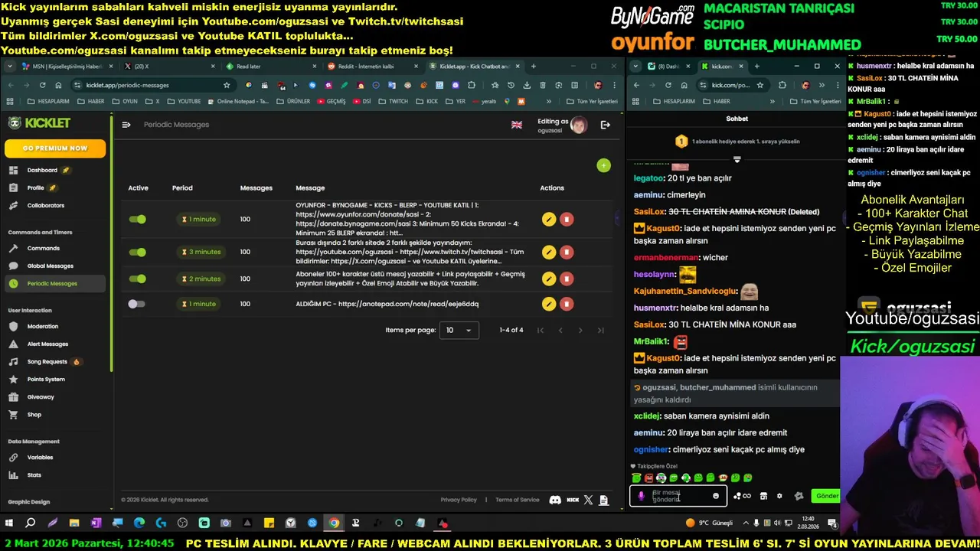
Task: Delete the OYUNFOR - BYNOGAME message
Action: click(567, 220)
